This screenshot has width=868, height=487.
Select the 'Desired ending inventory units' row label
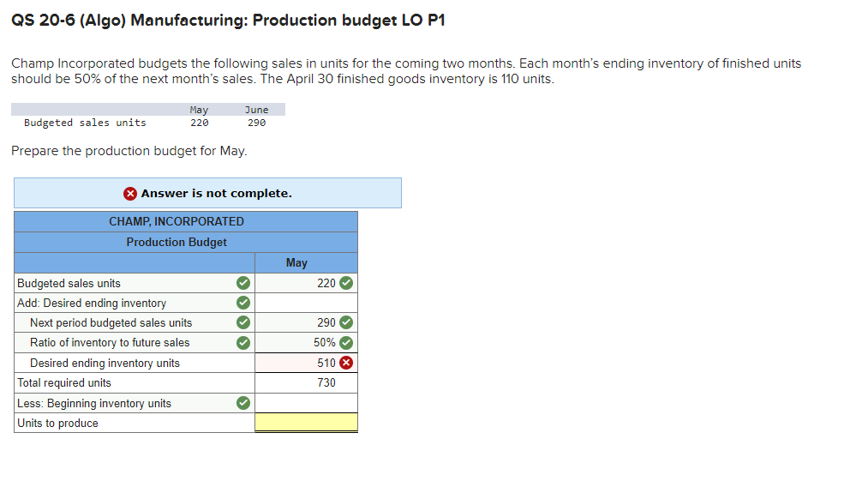105,363
